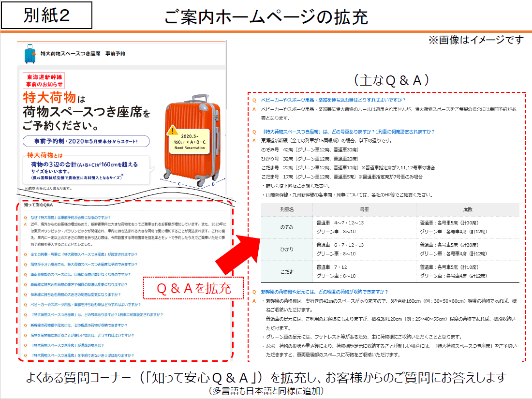Open the どの号車ありますか question in the 知って安心Q&A list
Viewport: 532px width, 399px height.
[97, 315]
